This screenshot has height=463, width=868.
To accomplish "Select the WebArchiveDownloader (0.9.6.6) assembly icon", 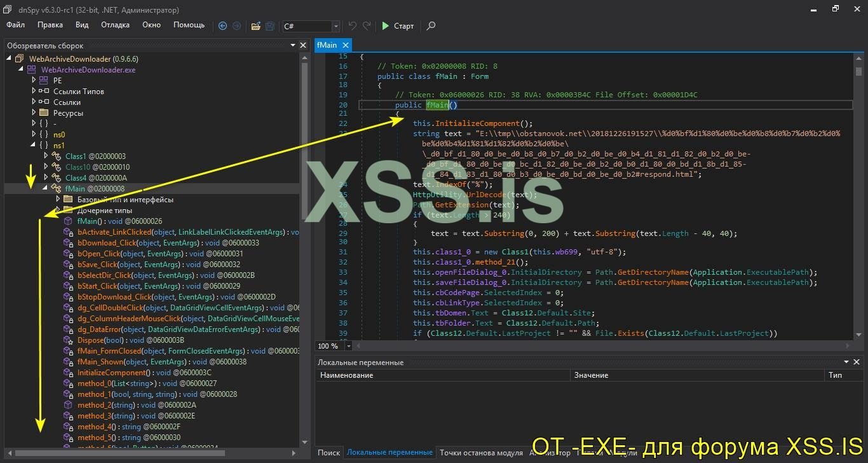I will [19, 59].
